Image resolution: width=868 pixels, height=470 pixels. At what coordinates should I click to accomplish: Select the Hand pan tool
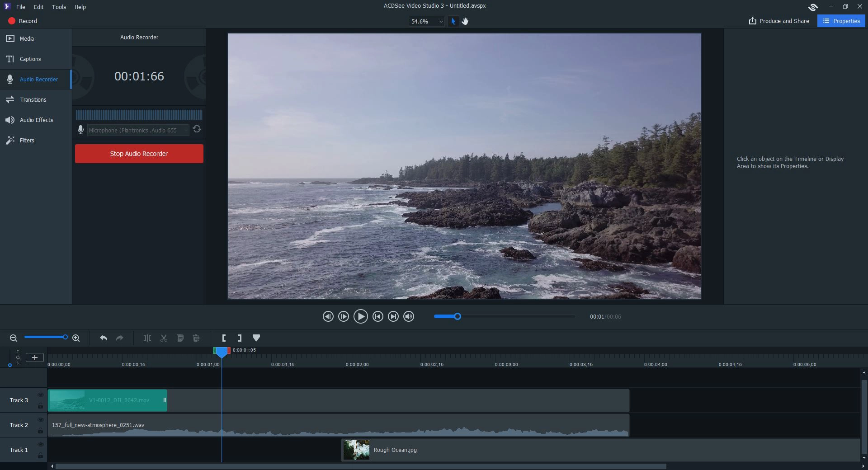coord(465,21)
